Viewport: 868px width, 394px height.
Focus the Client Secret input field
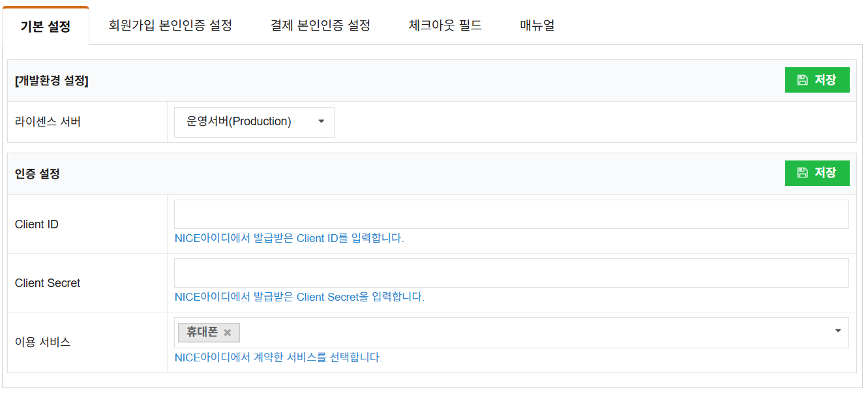[511, 273]
